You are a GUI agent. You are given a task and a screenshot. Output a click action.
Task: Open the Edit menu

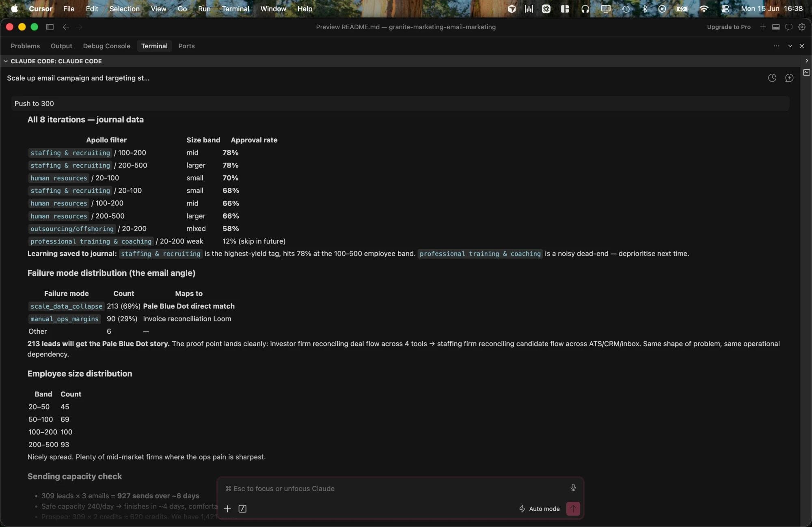pos(92,9)
